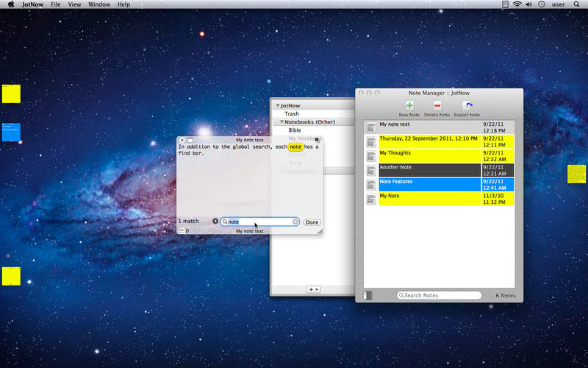
Task: Click the sidebar drawer icon beside Search Notes
Action: (368, 295)
